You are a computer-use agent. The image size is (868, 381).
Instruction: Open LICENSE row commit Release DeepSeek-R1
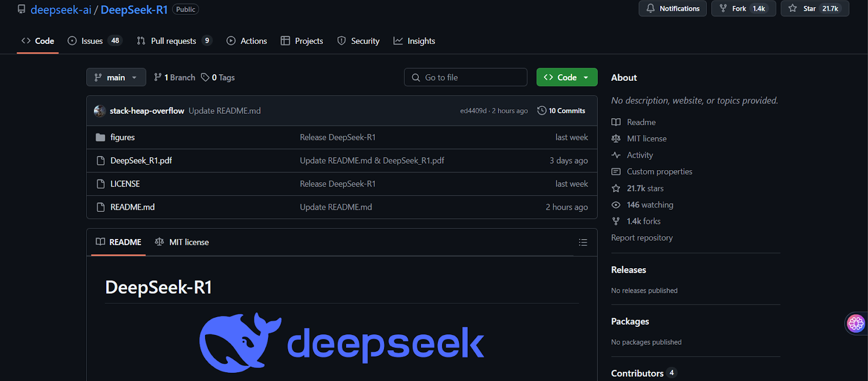click(337, 184)
